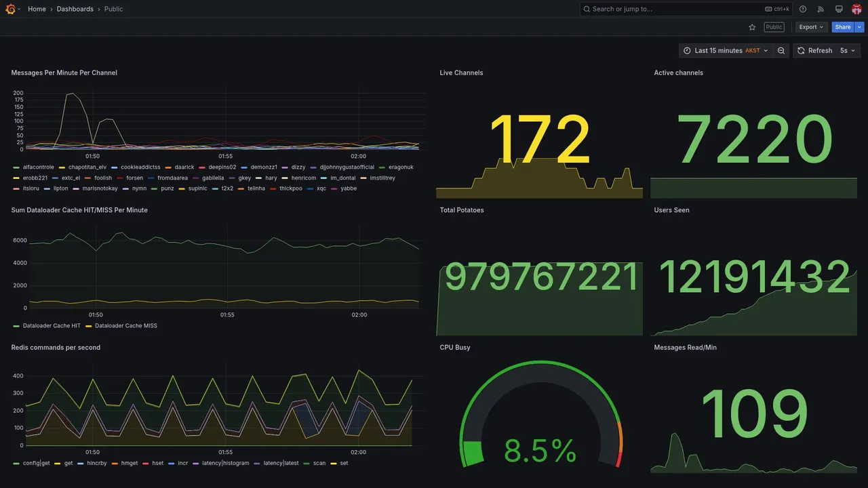Click the monitor icon in top bar

tap(839, 9)
